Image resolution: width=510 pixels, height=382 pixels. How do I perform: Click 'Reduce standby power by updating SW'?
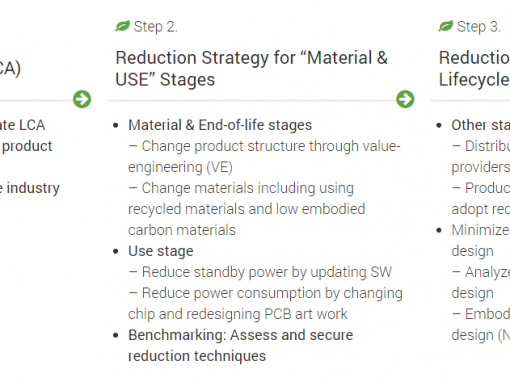[x=260, y=272]
